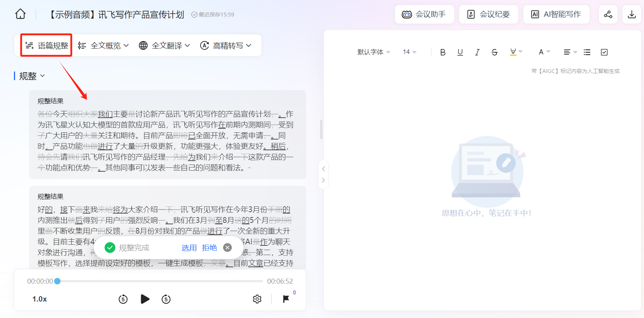Click the share icon button
Image resolution: width=644 pixels, height=318 pixels.
coord(608,14)
